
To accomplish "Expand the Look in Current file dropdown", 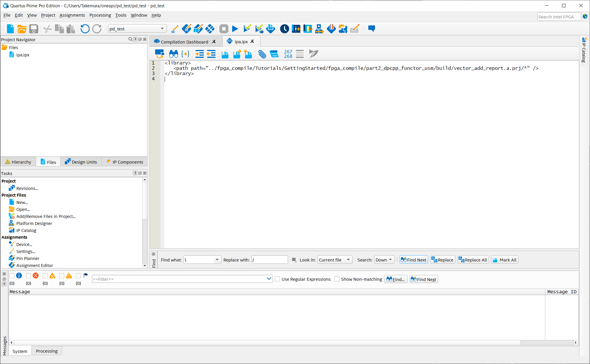I will point(335,260).
